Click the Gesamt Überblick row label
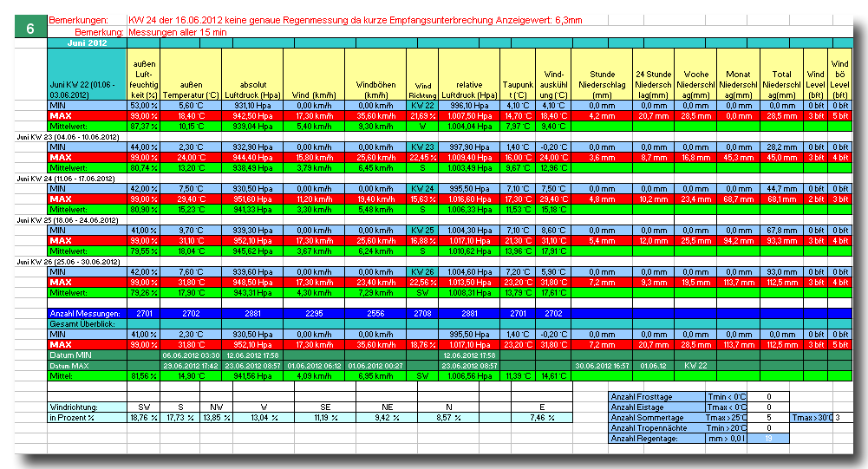 [x=87, y=324]
